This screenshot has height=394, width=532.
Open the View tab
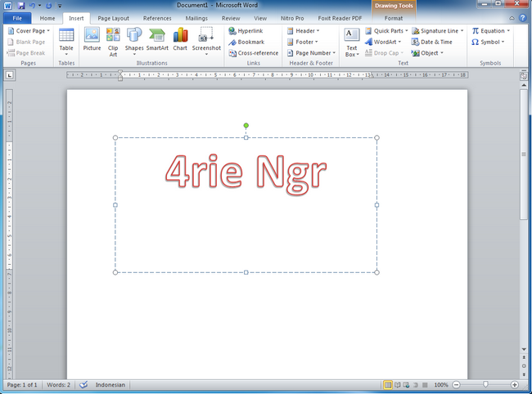tap(260, 18)
